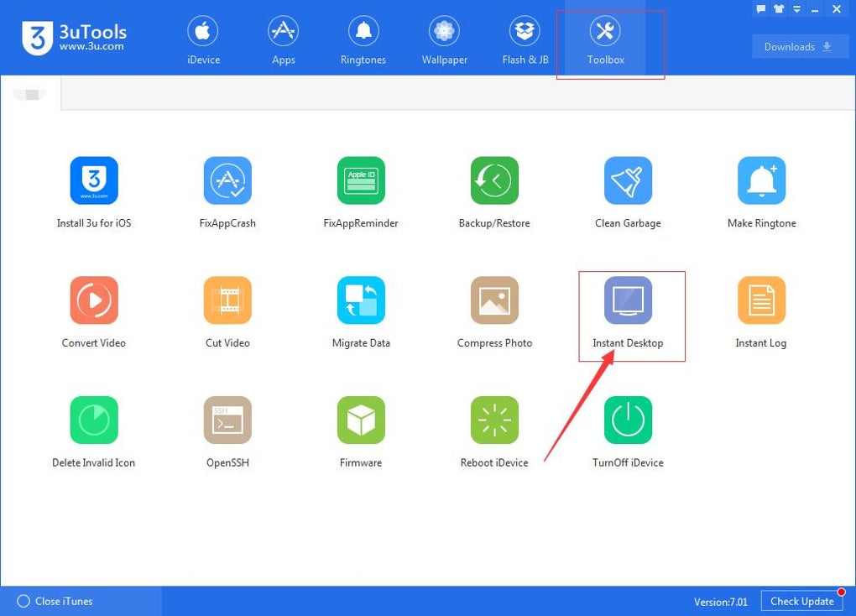Screen dimensions: 856x616
Task: Open Instant Desktop tool
Action: 628,300
